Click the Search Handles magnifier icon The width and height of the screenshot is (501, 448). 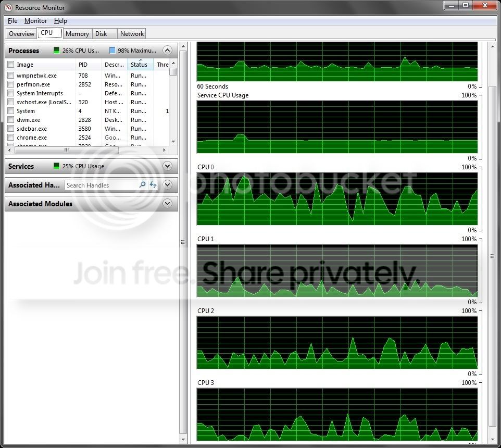click(x=143, y=185)
